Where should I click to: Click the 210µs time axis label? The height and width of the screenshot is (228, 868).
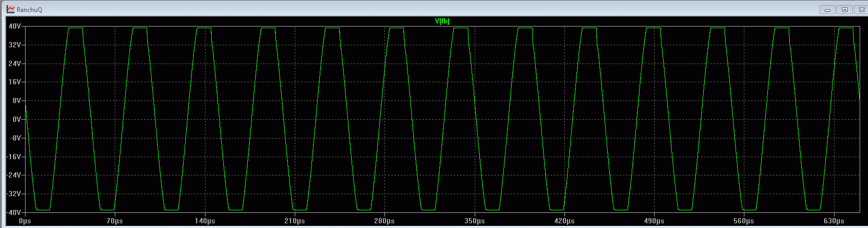tap(295, 221)
